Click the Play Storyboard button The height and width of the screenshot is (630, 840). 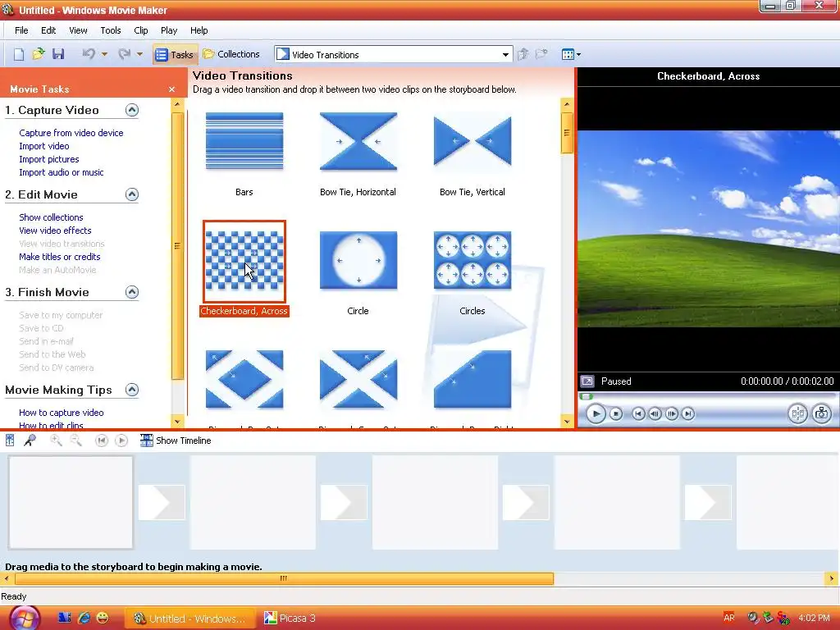pyautogui.click(x=121, y=441)
